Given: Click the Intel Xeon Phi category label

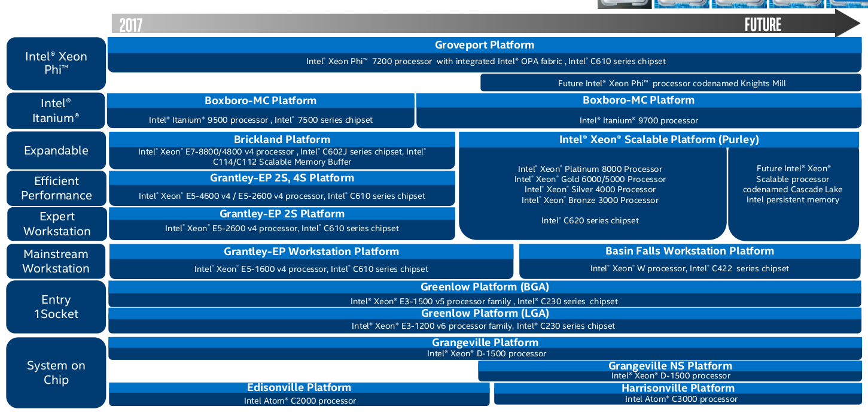Looking at the screenshot, I should coord(56,63).
